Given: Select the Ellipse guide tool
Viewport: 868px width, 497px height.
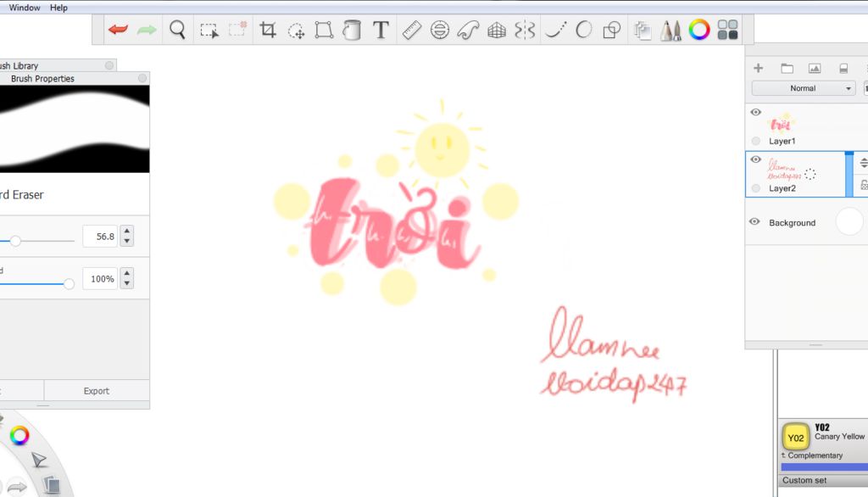Looking at the screenshot, I should coord(440,30).
